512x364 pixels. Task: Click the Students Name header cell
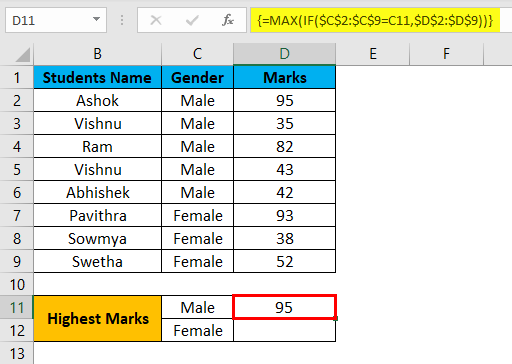(97, 77)
